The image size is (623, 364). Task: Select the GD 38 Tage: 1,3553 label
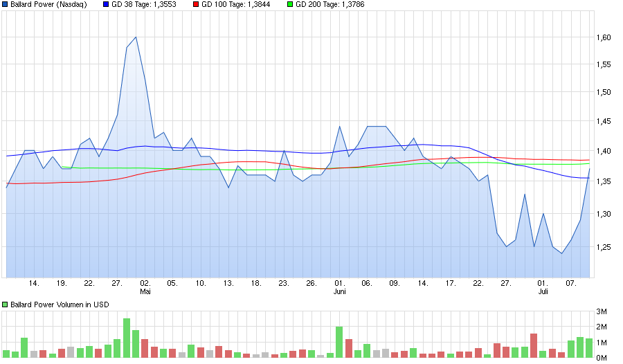[144, 5]
